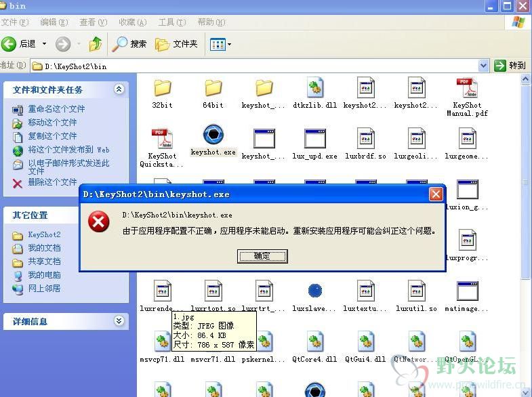Select QtGui4.dll file icon
Image resolution: width=532 pixels, height=397 pixels.
(366, 341)
